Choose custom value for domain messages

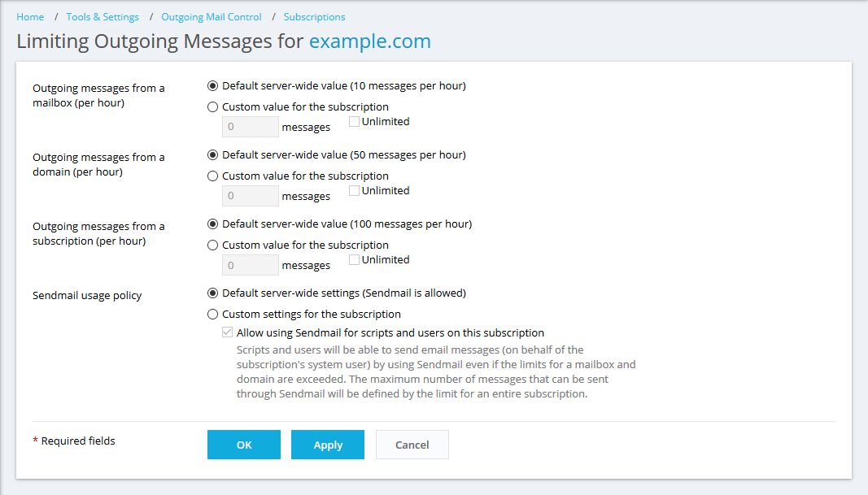point(213,176)
